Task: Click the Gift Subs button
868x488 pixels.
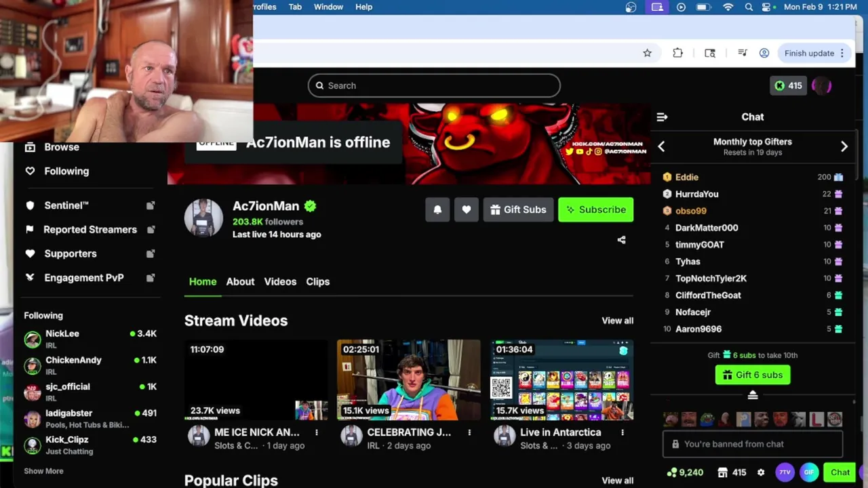Action: click(519, 209)
